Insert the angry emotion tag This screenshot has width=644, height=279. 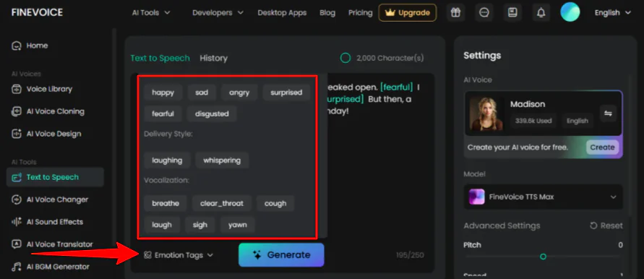point(239,93)
